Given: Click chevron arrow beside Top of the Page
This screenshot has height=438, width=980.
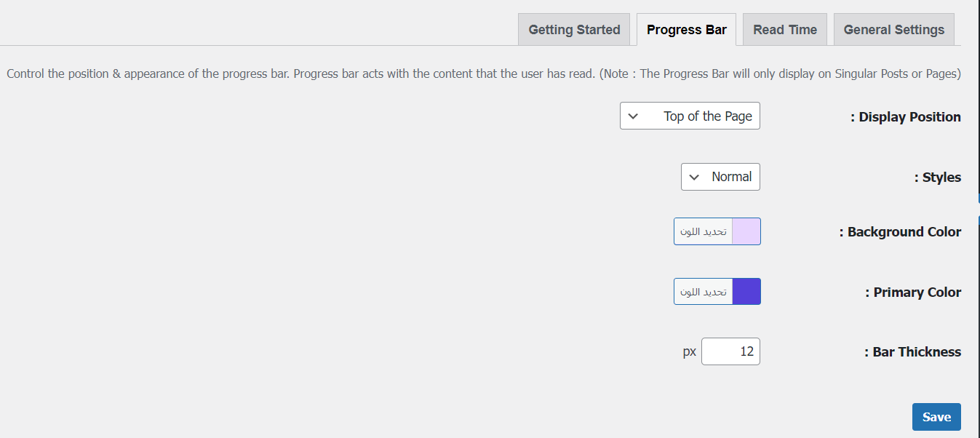Looking at the screenshot, I should pos(633,116).
